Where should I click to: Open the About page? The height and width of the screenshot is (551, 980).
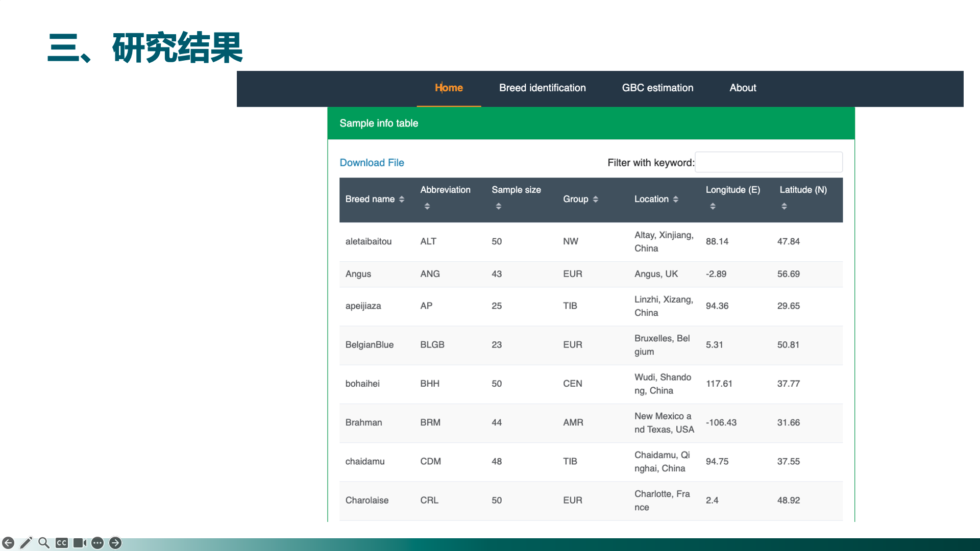coord(743,88)
